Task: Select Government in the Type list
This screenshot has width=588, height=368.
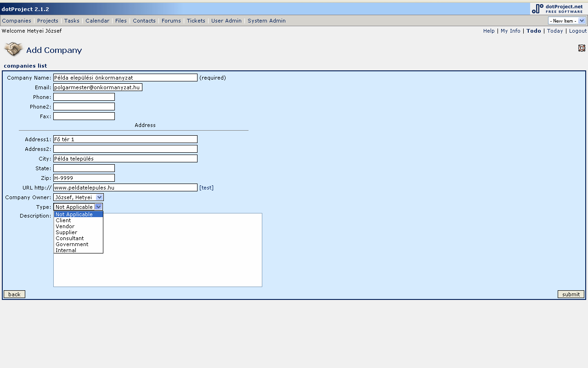Action: (x=79, y=244)
